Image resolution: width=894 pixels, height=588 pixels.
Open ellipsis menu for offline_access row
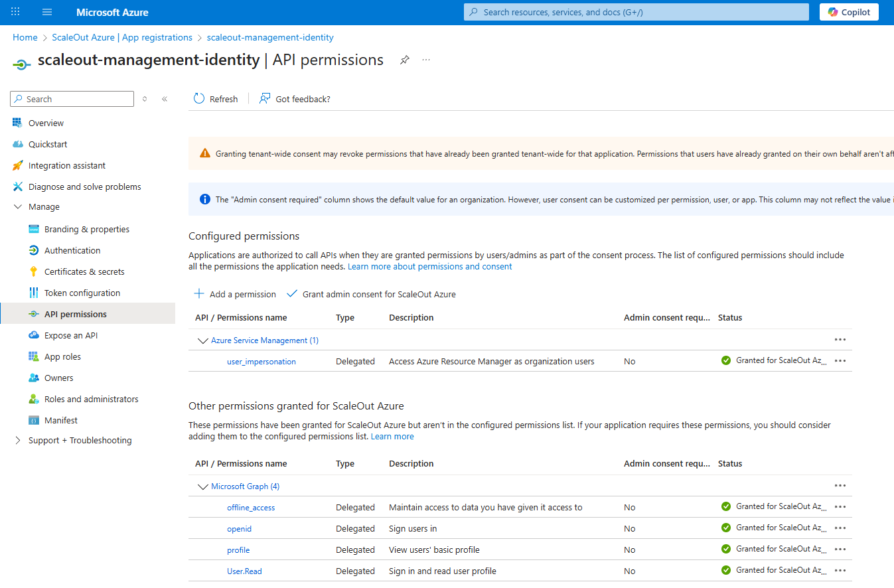[x=840, y=506]
